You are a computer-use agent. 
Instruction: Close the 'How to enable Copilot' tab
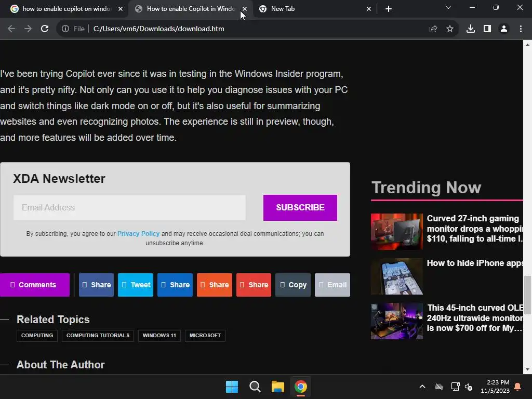coord(245,9)
